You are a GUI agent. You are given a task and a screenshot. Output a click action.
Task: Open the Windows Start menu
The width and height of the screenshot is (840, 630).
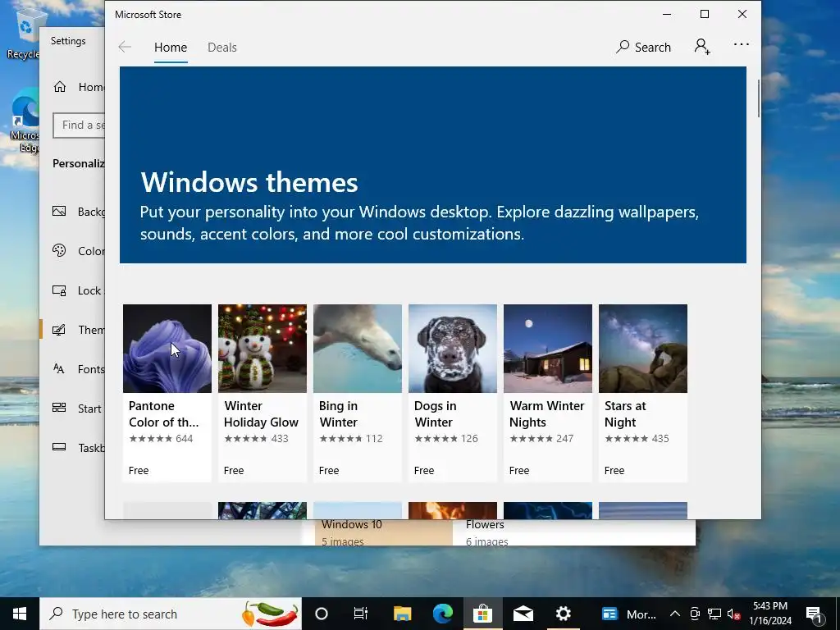tap(20, 614)
